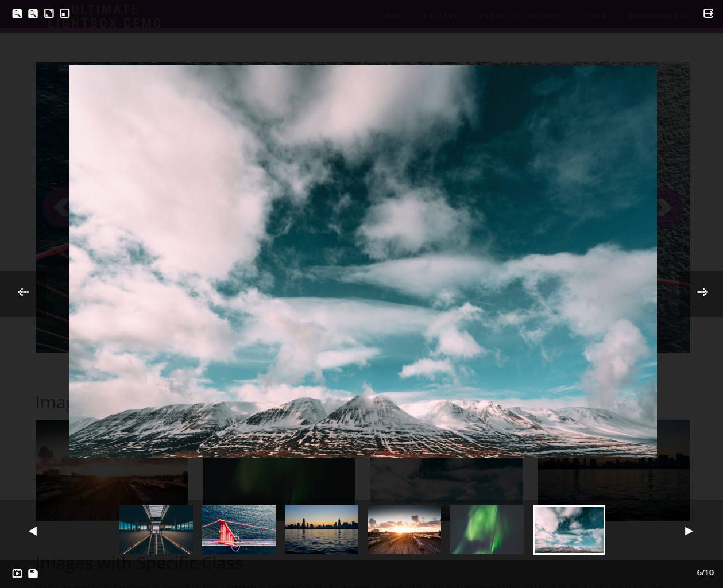Select the green aurora thumbnail
Screen dimensions: 723x588
(x=487, y=529)
